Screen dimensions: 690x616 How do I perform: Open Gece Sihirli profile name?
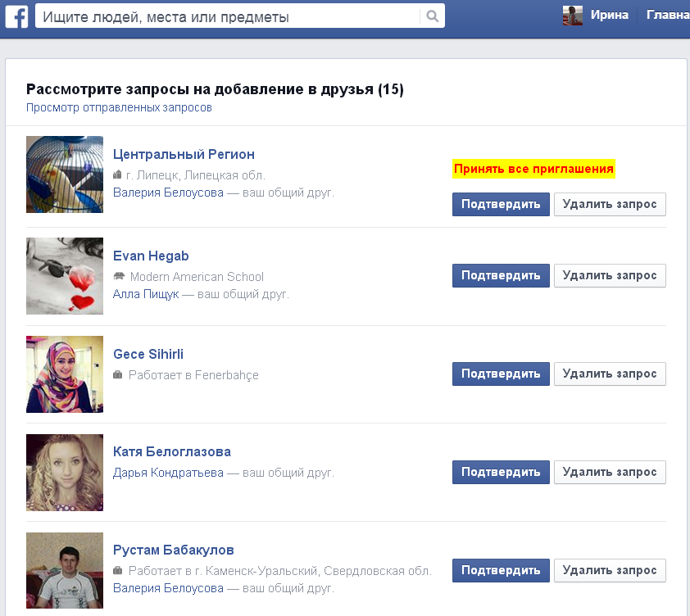(x=148, y=354)
